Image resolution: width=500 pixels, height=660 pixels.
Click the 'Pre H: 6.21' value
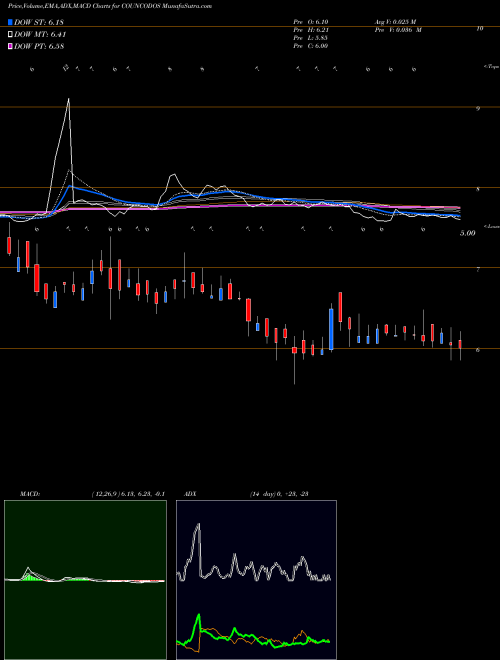311,30
